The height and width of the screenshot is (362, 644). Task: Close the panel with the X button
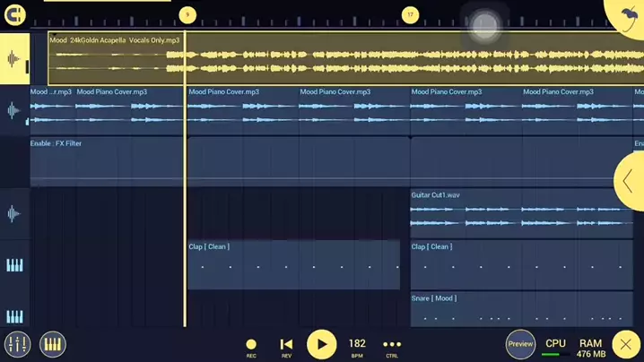point(626,344)
